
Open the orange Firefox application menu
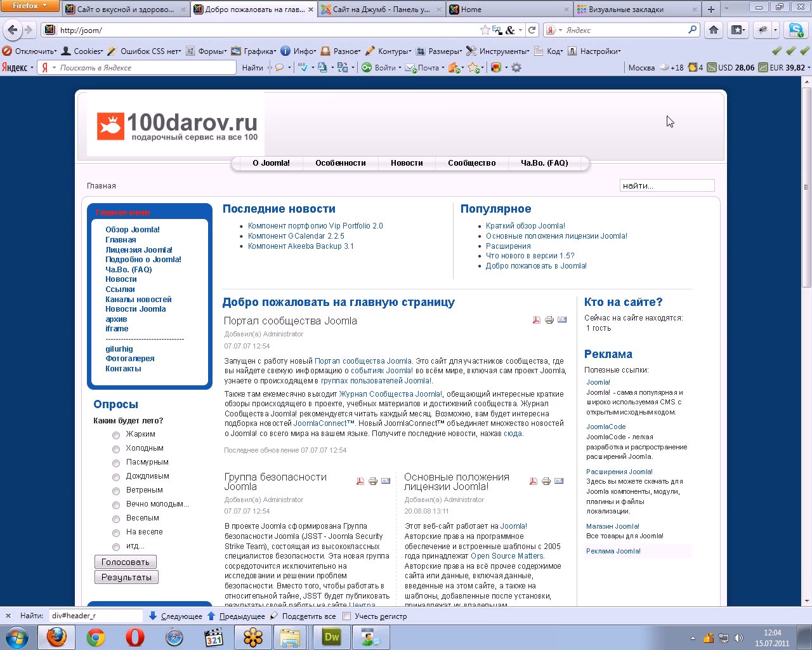click(x=30, y=6)
